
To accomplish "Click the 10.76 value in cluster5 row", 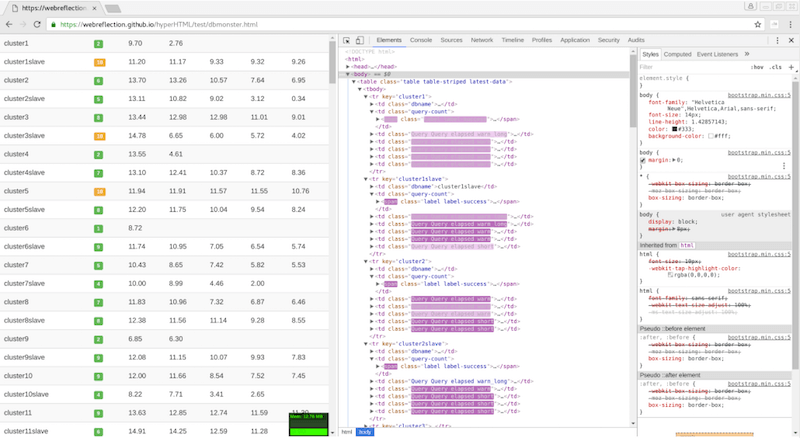I will pos(300,191).
